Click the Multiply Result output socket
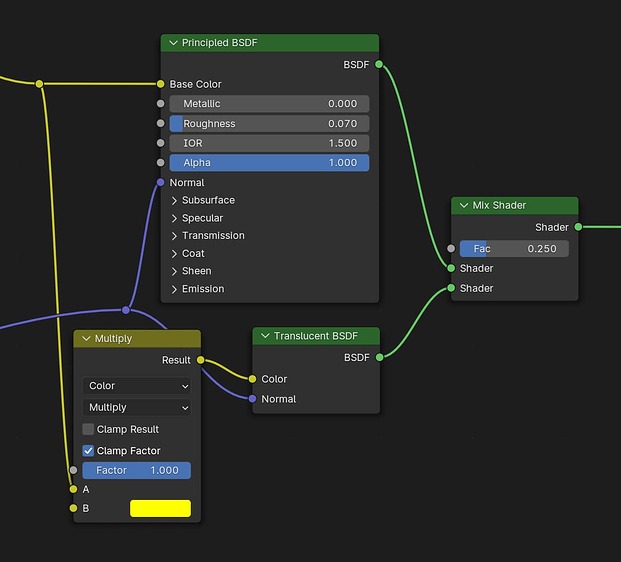This screenshot has height=562, width=621. pyautogui.click(x=201, y=360)
